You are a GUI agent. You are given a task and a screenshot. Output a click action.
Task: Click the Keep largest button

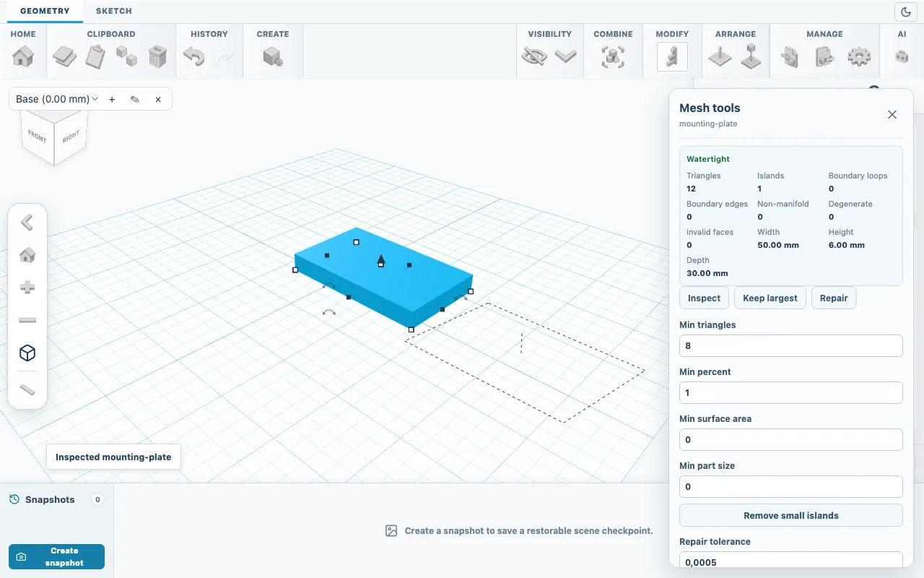770,298
